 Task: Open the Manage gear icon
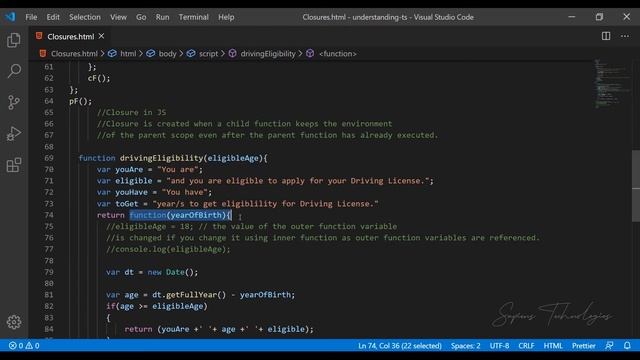click(14, 322)
